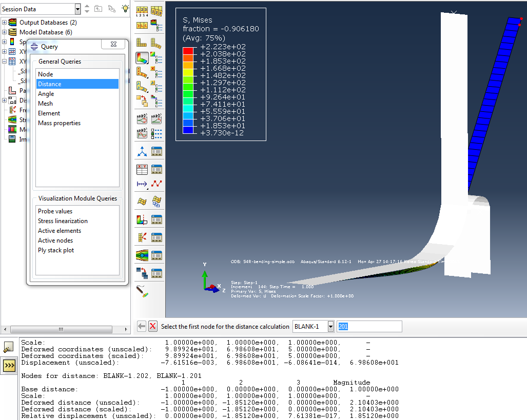Viewport: 527px width, 420px height.
Task: Select Angle in General Queries list
Action: 46,94
